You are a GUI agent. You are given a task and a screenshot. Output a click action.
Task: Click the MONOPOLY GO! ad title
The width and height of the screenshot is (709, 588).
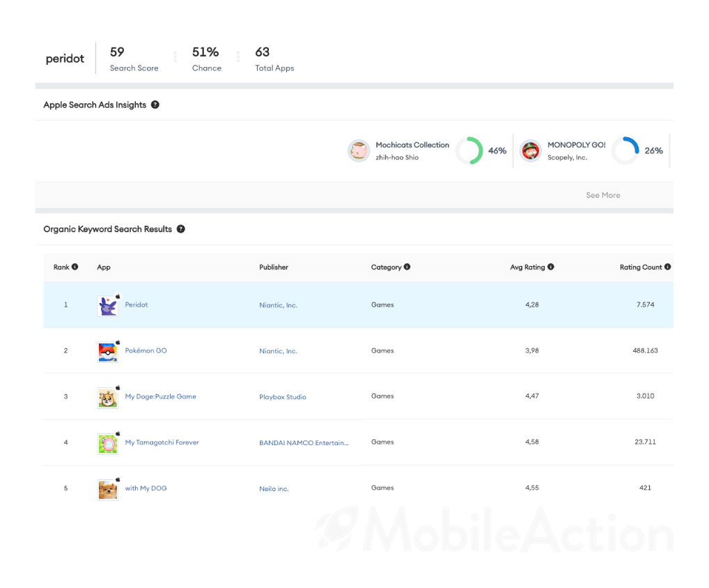tap(577, 145)
